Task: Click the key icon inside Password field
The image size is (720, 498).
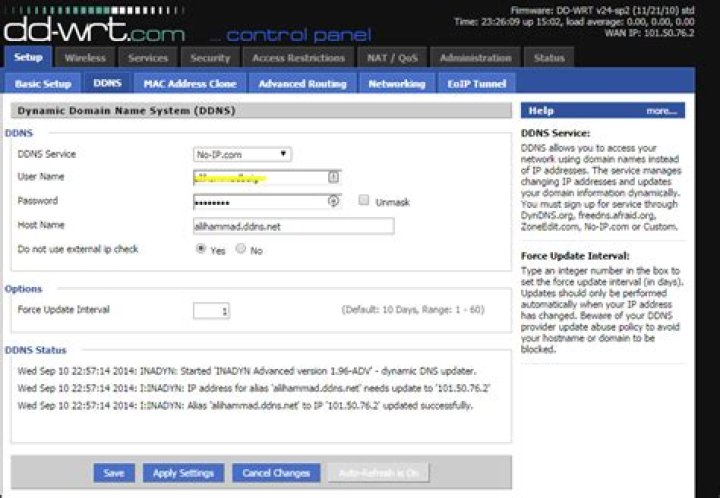Action: (x=334, y=201)
